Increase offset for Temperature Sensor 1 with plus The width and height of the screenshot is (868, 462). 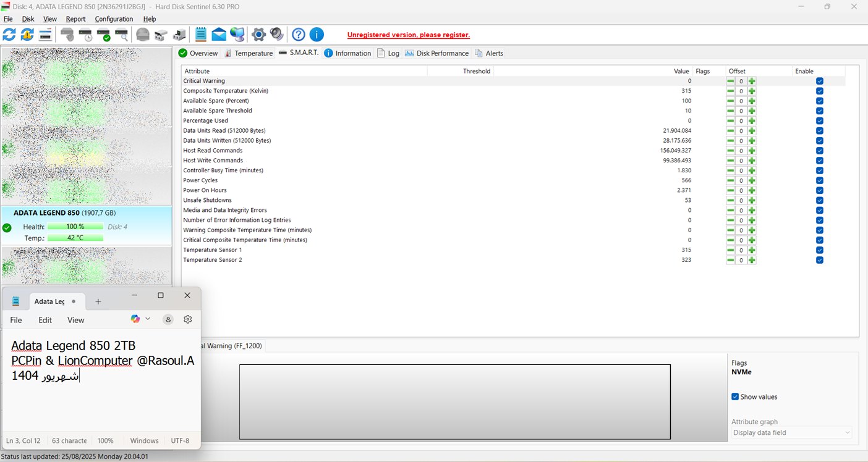[x=752, y=250]
